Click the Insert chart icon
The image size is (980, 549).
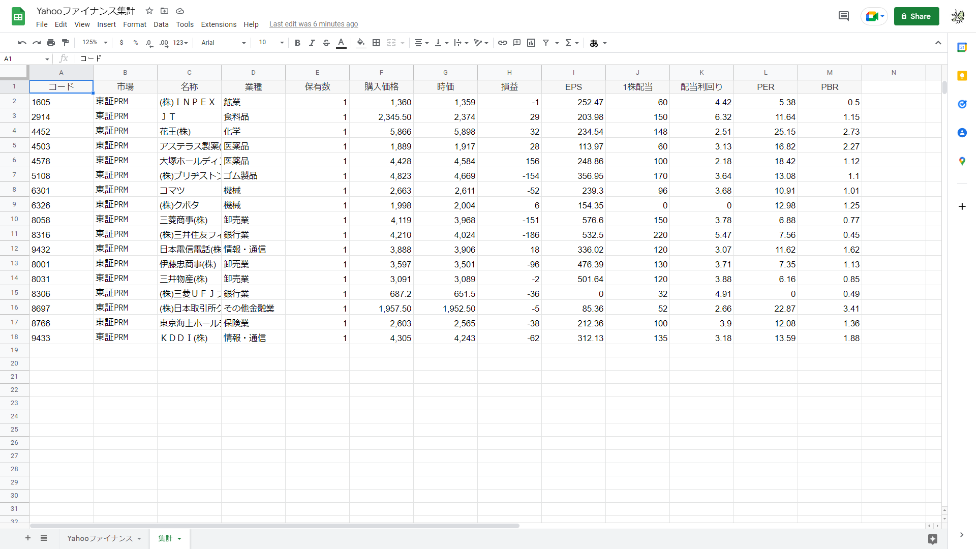tap(531, 43)
